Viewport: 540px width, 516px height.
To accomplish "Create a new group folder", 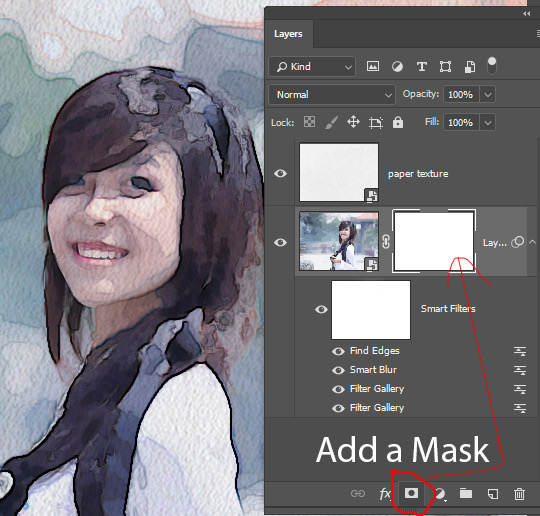I will tap(466, 493).
